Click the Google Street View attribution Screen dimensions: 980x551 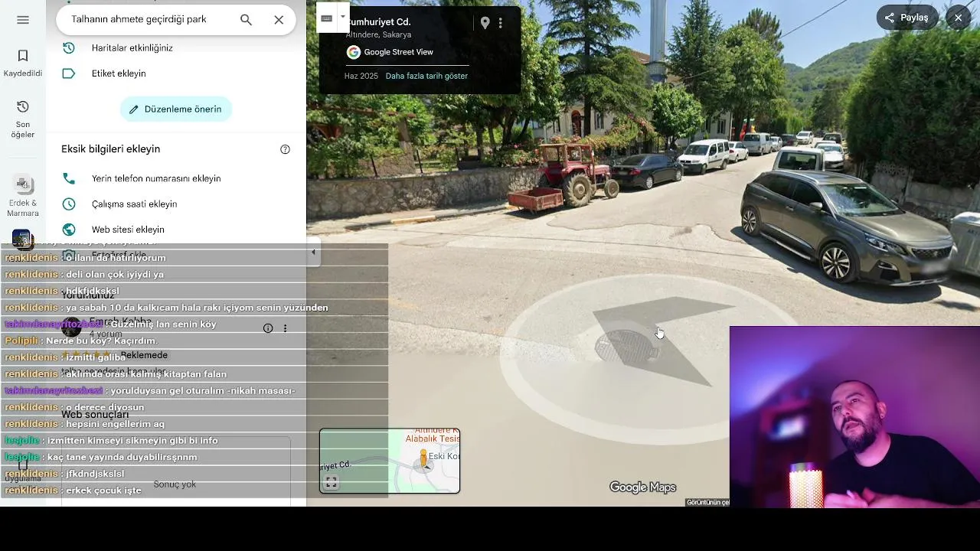(x=390, y=52)
